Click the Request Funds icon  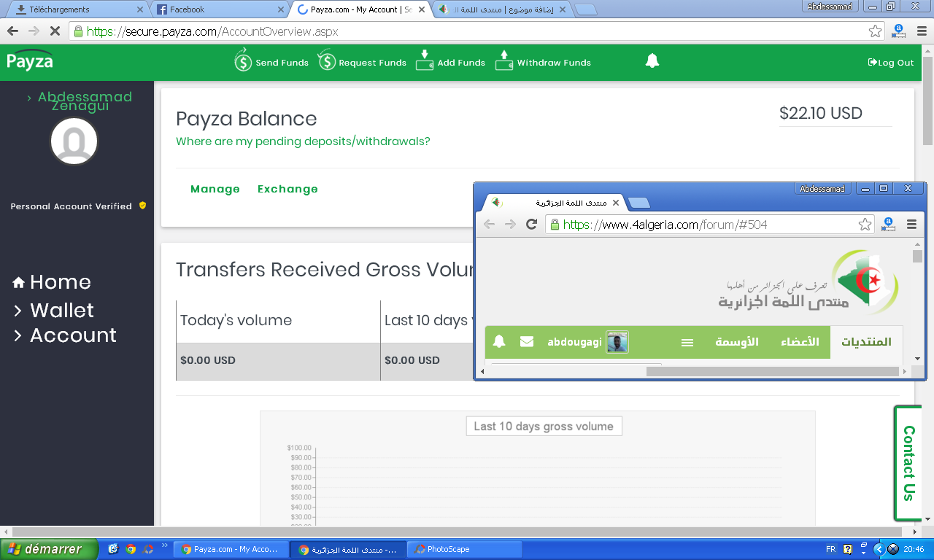click(326, 61)
